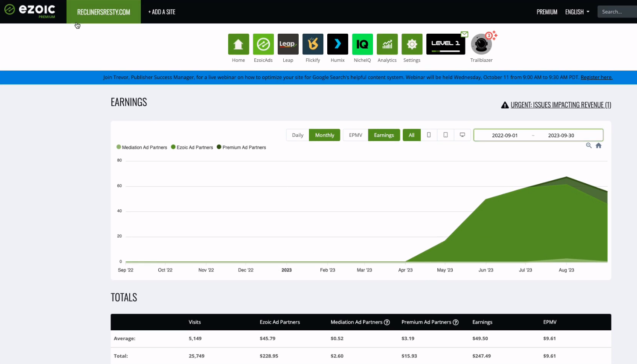Image resolution: width=637 pixels, height=364 pixels.
Task: Filter by the second device icon after All
Action: pos(445,135)
